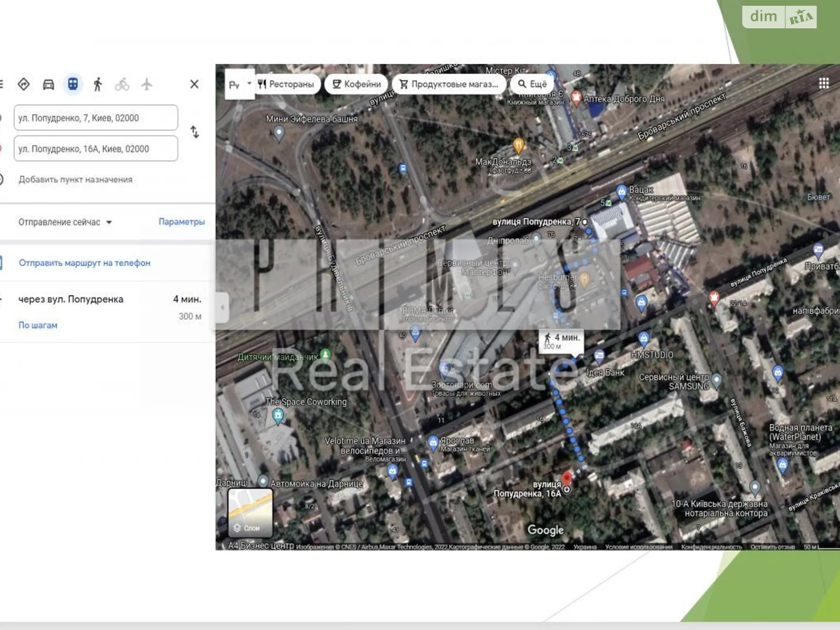840x630 pixels.
Task: Open Ещё search more chip
Action: coord(533,84)
